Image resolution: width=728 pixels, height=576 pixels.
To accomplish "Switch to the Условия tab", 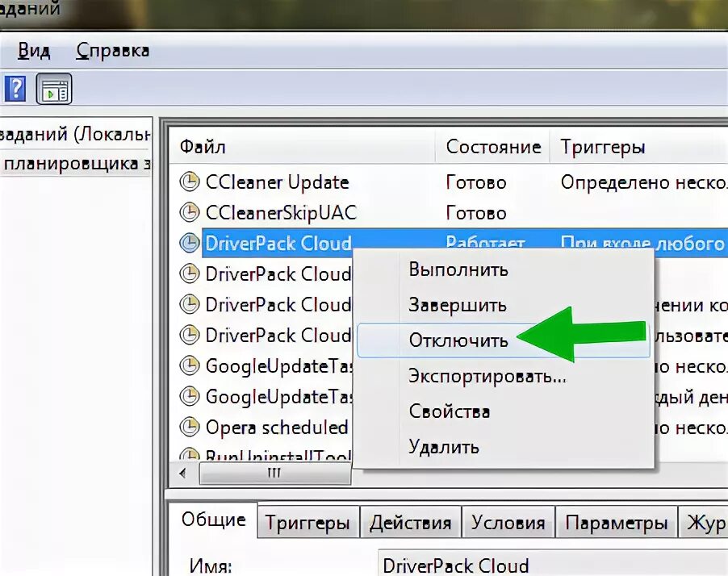I will pos(508,521).
